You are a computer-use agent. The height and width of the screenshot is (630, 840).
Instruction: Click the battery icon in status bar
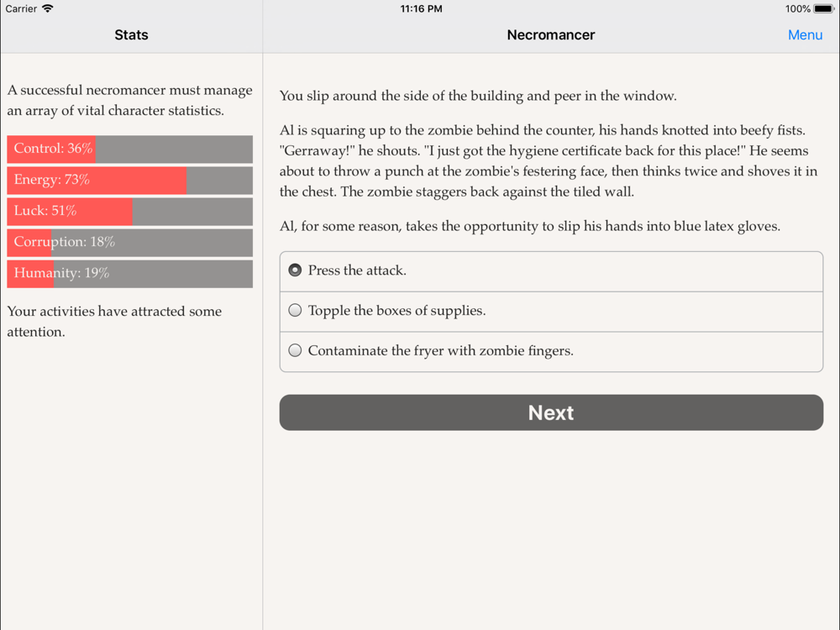point(824,8)
